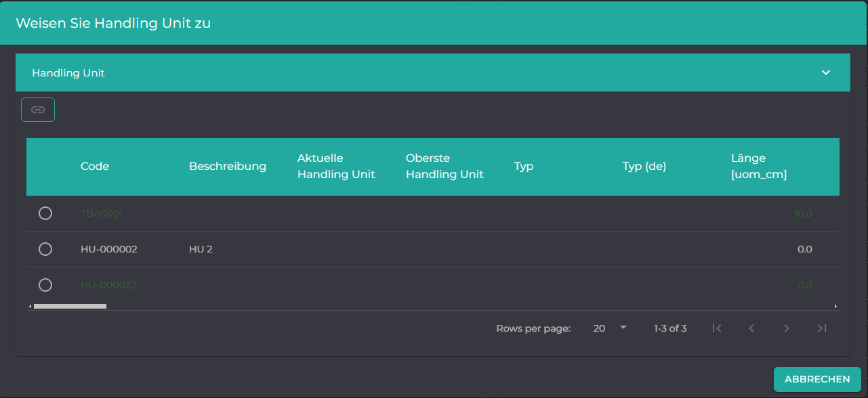Click the ABBRECHEN button

coord(817,379)
